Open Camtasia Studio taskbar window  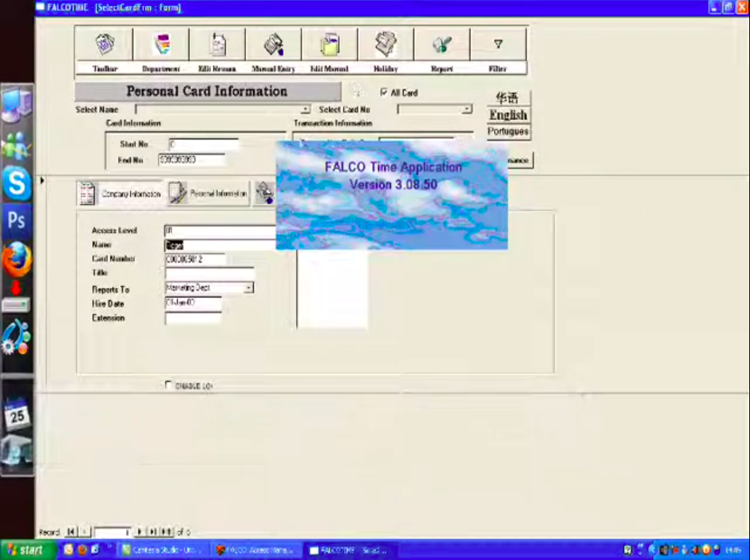click(x=162, y=550)
